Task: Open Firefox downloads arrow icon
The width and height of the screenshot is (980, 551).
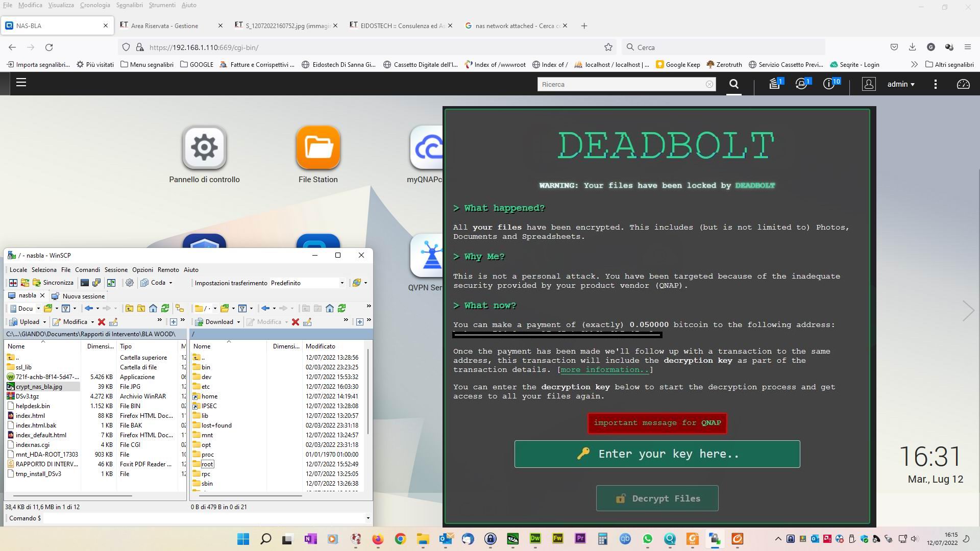Action: [x=912, y=47]
